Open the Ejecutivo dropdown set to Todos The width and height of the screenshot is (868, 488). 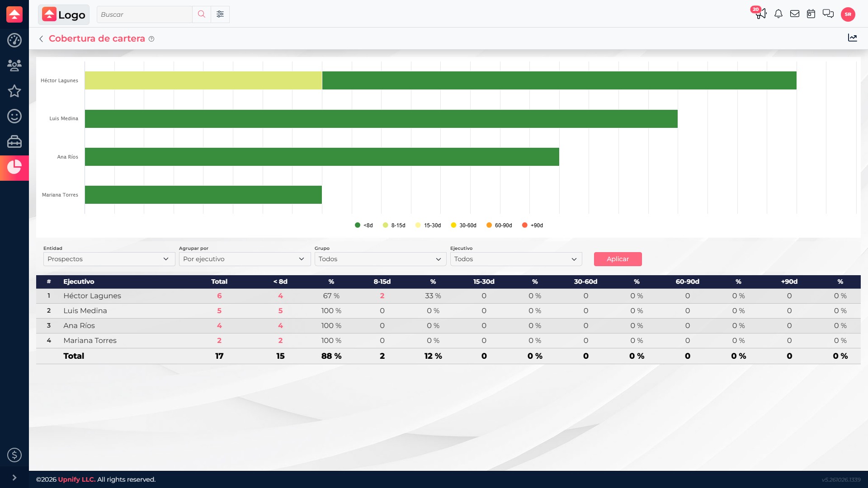pyautogui.click(x=516, y=259)
